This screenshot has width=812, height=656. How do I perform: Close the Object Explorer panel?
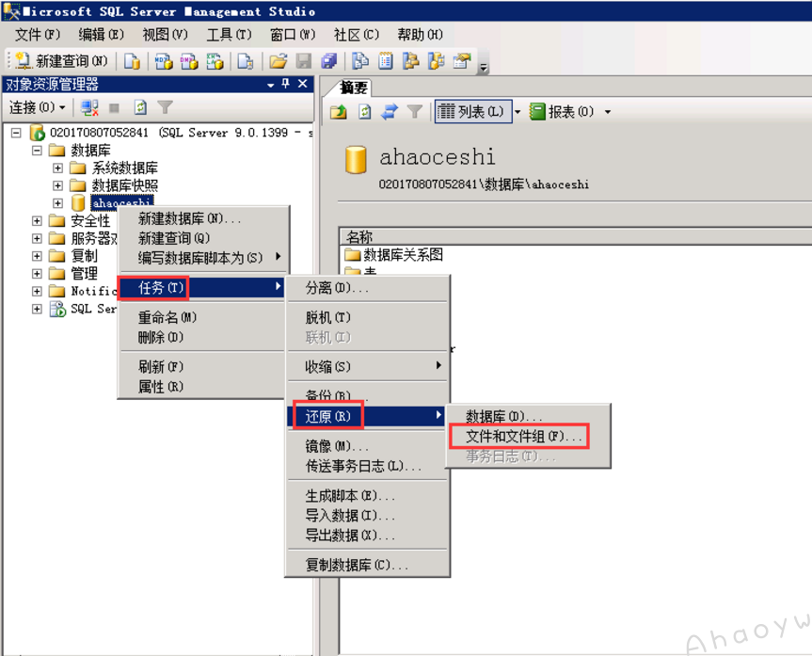(302, 85)
